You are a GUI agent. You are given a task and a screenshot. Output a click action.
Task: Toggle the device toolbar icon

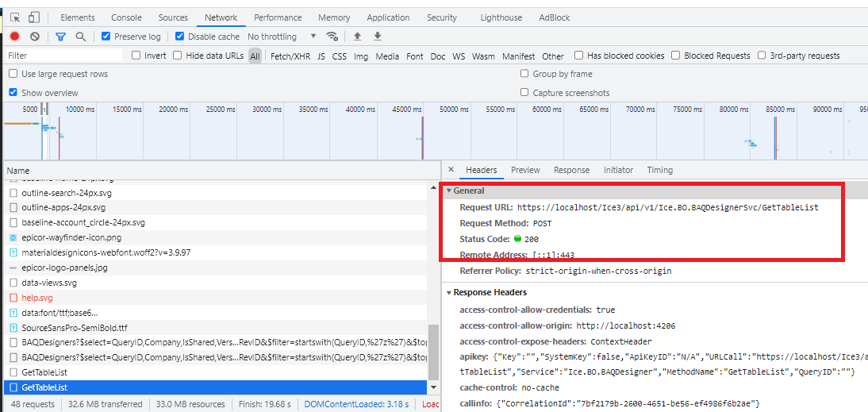[x=34, y=17]
